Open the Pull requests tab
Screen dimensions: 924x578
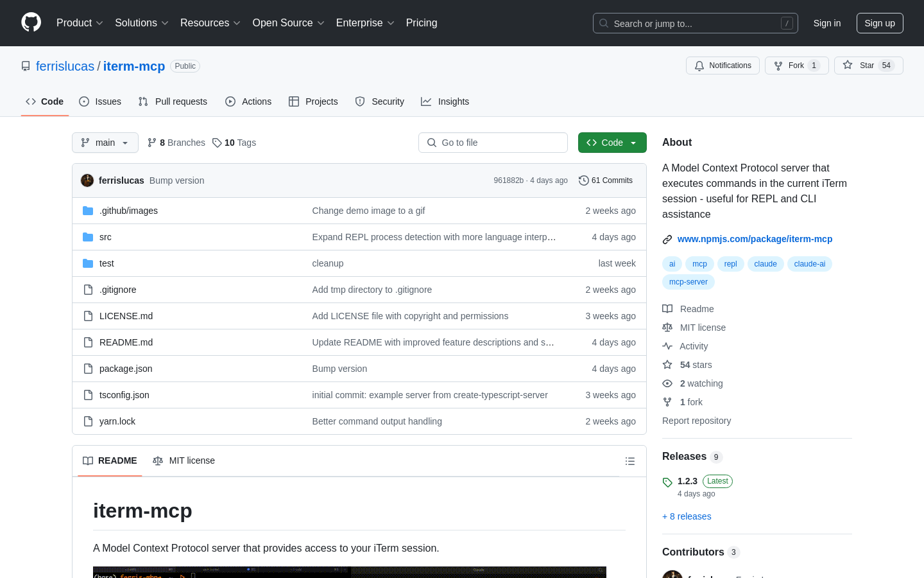tap(173, 101)
